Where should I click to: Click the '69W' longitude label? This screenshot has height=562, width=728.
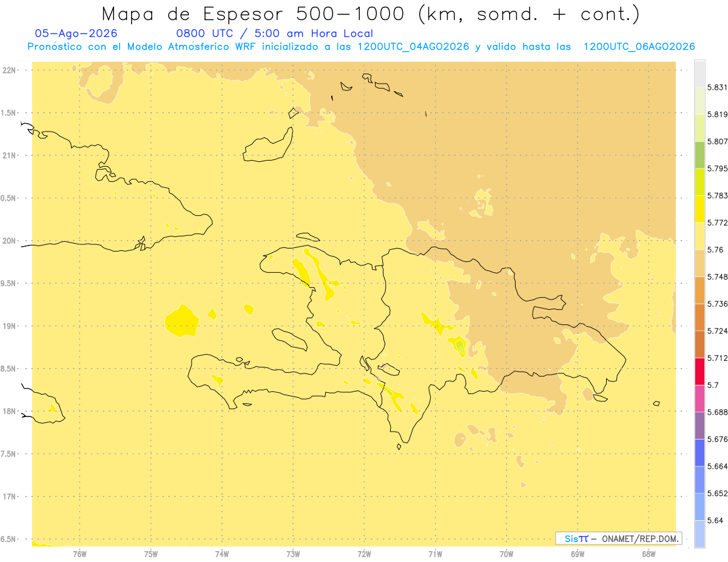(578, 555)
